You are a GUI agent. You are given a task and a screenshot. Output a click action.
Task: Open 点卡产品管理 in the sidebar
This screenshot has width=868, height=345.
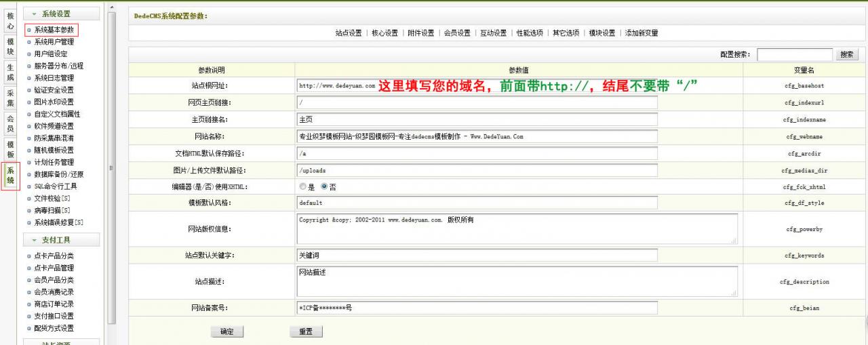54,268
